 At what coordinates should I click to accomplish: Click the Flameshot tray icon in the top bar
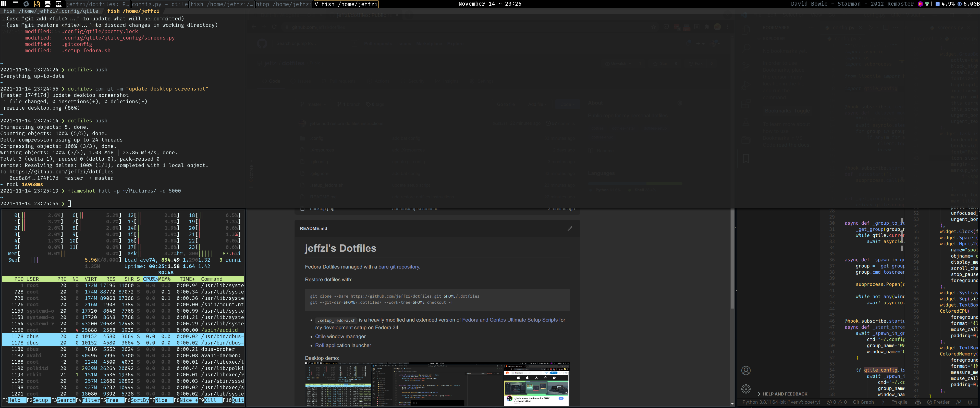920,4
